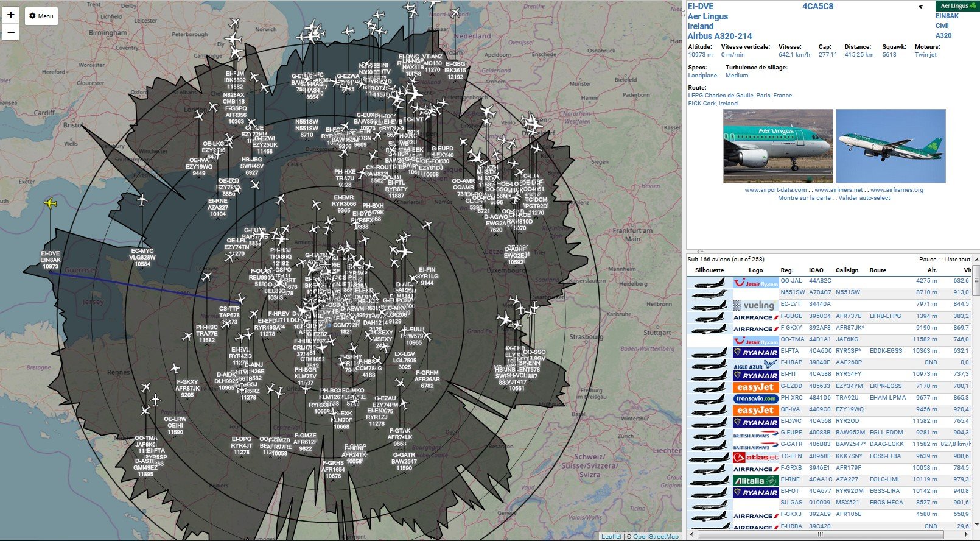The image size is (980, 541).
Task: Select callsign AFR106E in the list
Action: (849, 515)
